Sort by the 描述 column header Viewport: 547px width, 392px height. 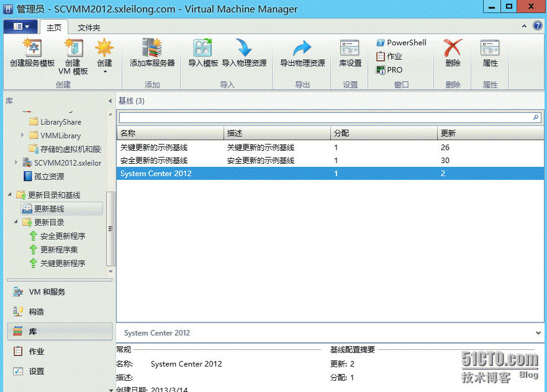277,133
